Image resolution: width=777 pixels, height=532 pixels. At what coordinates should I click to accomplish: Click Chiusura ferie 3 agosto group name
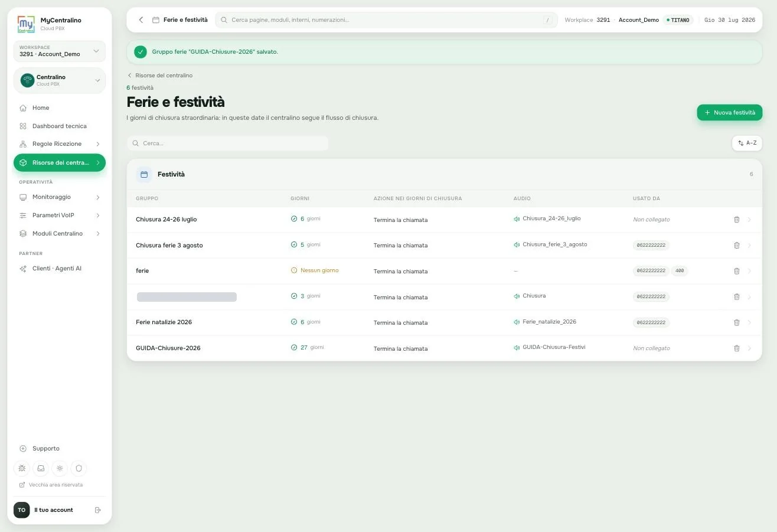[x=169, y=246]
